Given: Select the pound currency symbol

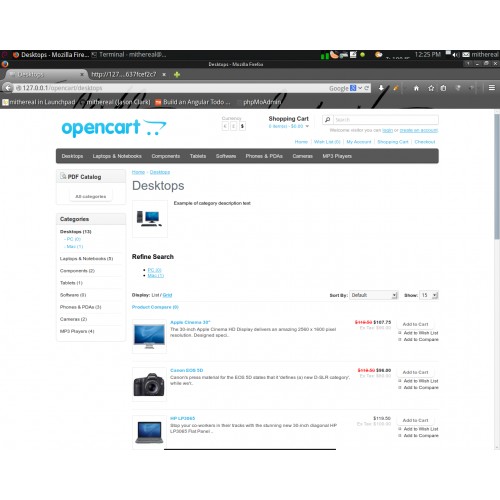Looking at the screenshot, I should pyautogui.click(x=234, y=126).
